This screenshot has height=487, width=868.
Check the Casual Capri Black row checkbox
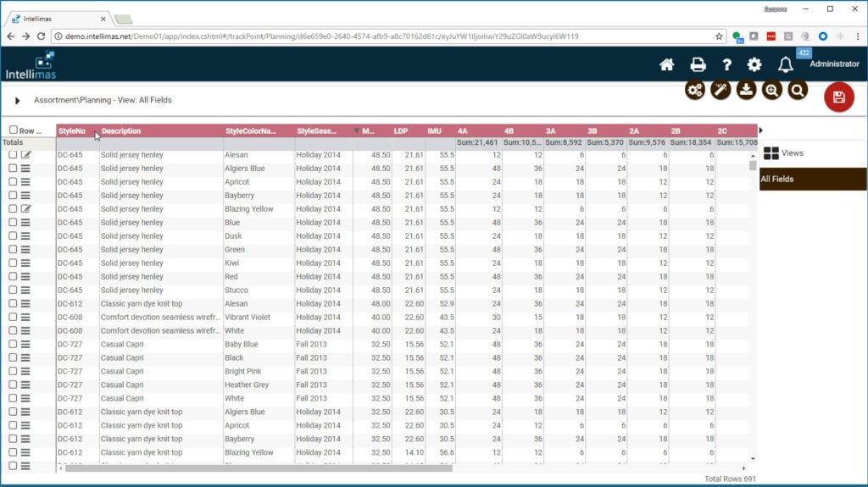tap(13, 357)
